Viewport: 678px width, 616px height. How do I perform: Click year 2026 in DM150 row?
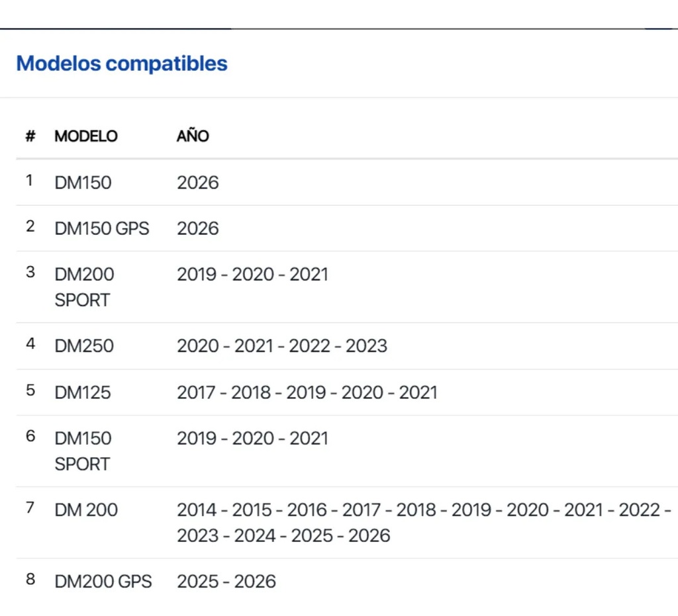click(x=198, y=183)
